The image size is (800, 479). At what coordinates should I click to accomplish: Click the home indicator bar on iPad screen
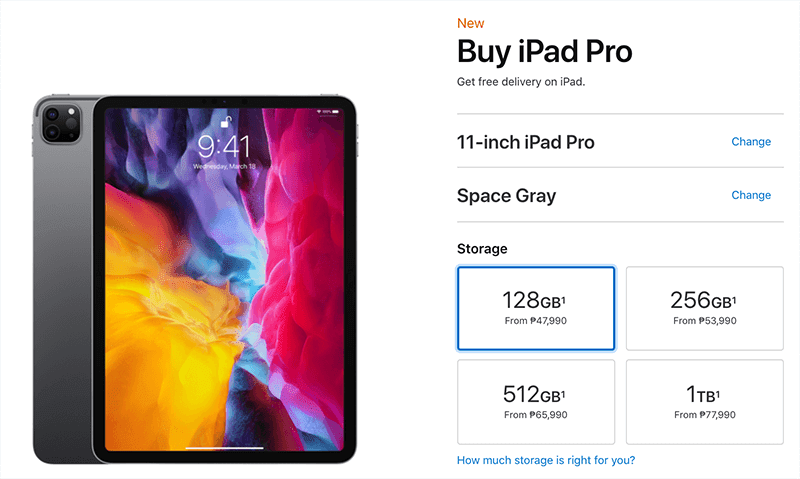click(x=224, y=448)
